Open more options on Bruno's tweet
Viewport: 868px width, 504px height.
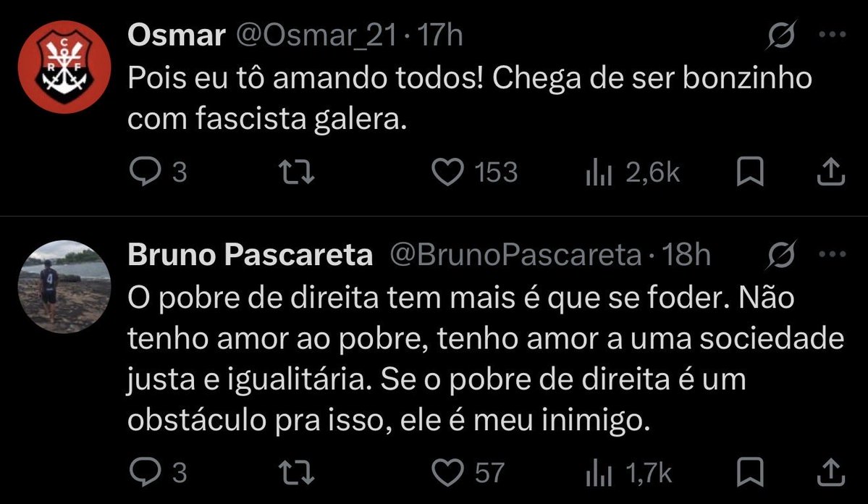[832, 254]
